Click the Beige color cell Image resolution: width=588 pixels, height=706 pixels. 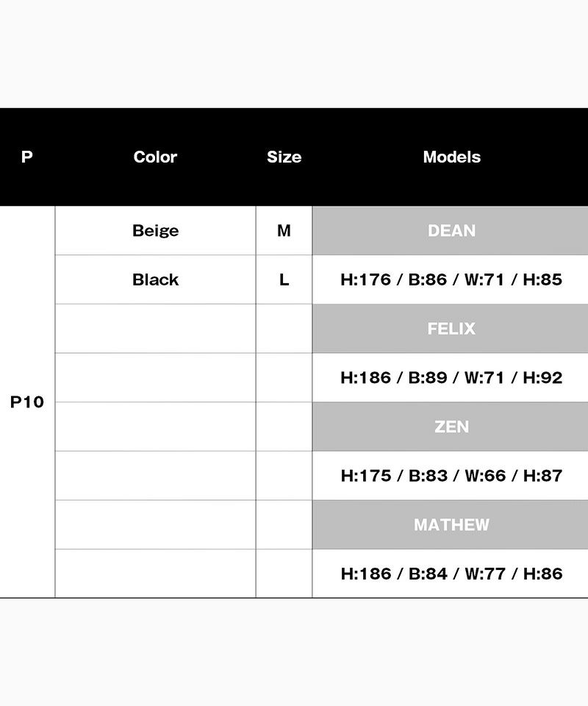(155, 231)
